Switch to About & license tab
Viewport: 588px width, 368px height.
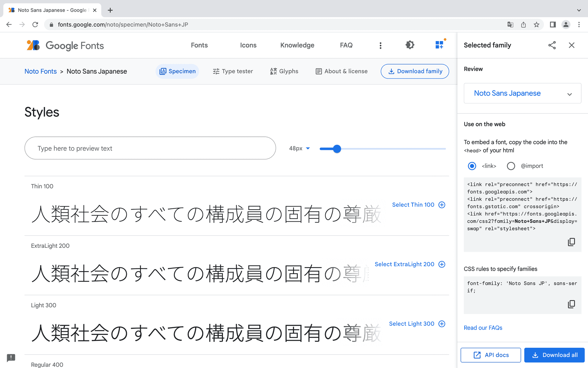point(341,71)
